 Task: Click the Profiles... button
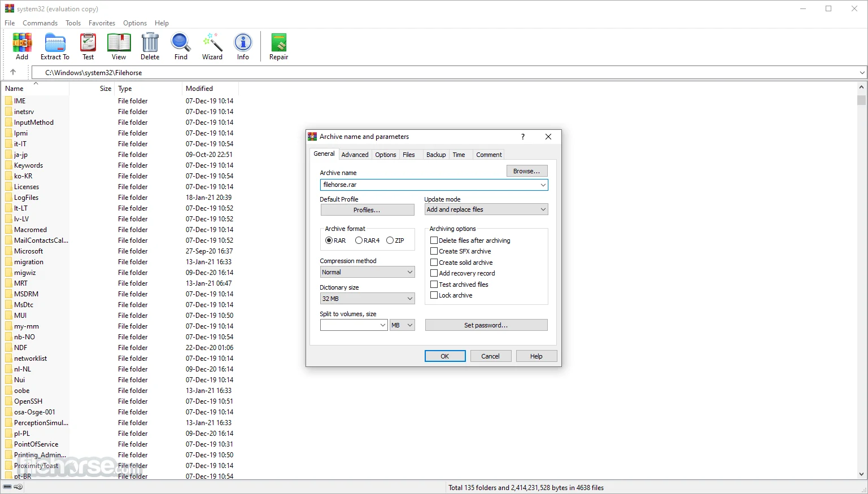(x=367, y=210)
